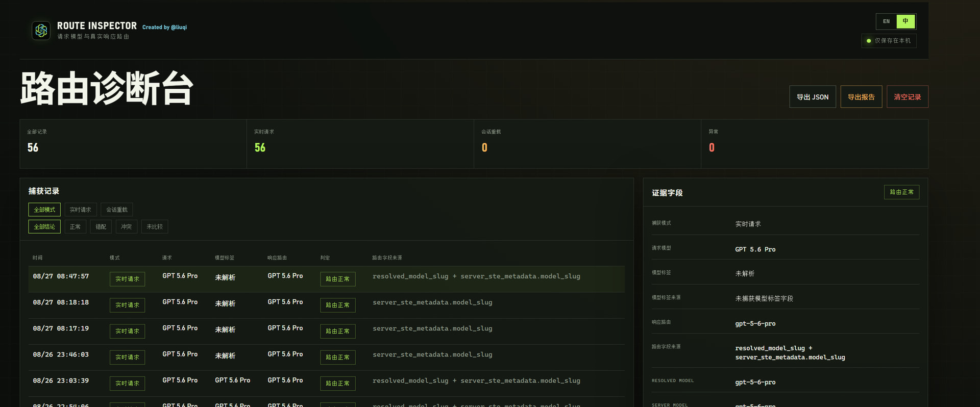
Task: Click the 未解析 model label in the 08:47:57 row
Action: [x=225, y=277]
